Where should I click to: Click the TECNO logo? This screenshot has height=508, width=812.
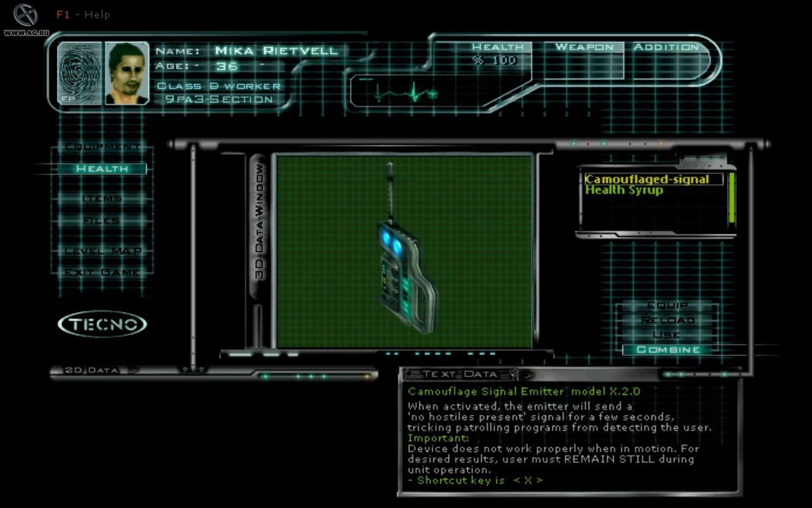[x=102, y=324]
